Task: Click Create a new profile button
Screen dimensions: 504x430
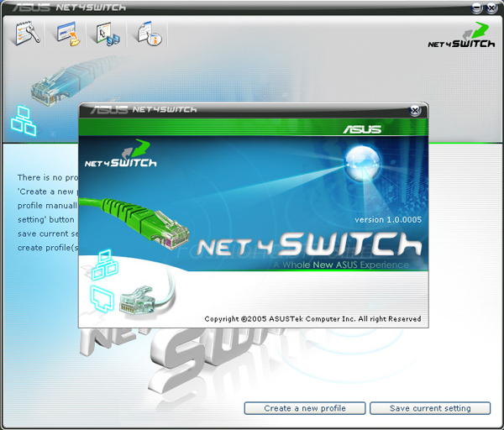Action: pos(305,408)
